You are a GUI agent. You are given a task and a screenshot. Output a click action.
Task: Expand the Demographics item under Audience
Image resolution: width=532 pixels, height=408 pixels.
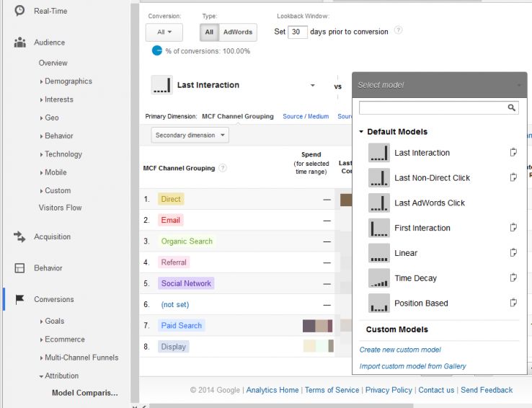[x=68, y=81]
